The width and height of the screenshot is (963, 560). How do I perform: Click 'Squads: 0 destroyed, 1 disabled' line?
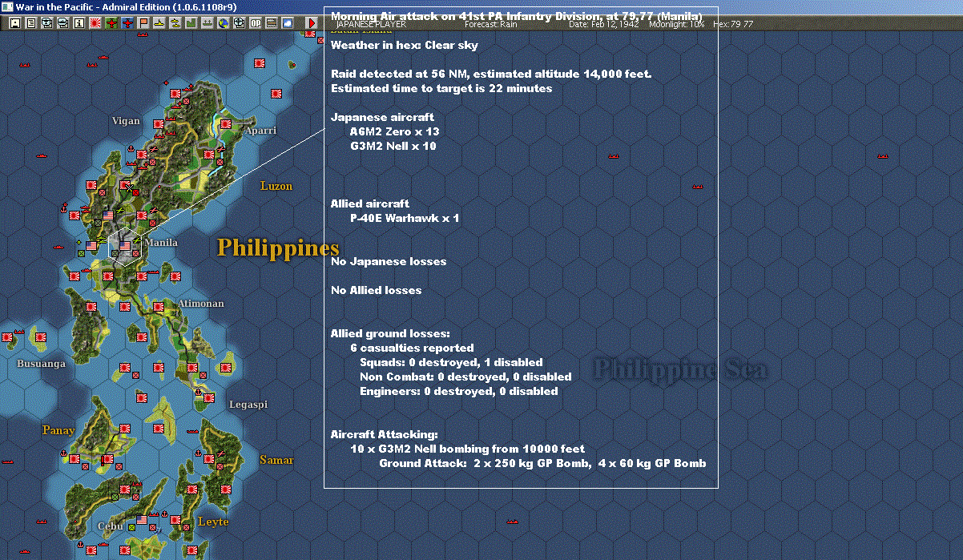click(451, 363)
